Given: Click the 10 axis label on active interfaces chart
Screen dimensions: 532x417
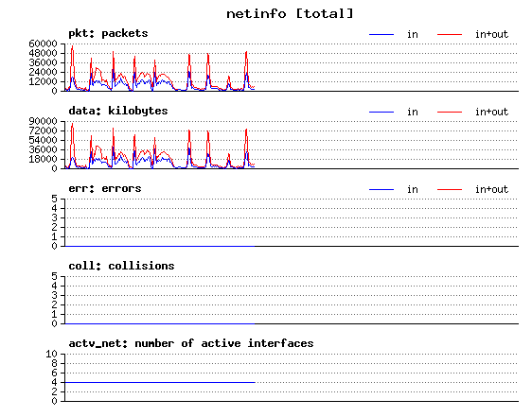Looking at the screenshot, I should tap(51, 354).
